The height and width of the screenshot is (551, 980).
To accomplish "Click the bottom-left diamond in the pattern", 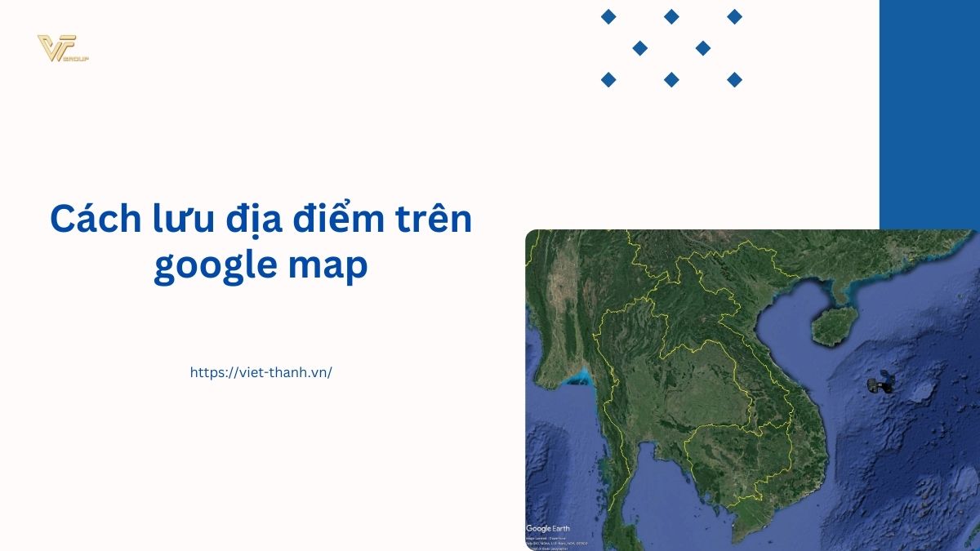I will click(608, 79).
